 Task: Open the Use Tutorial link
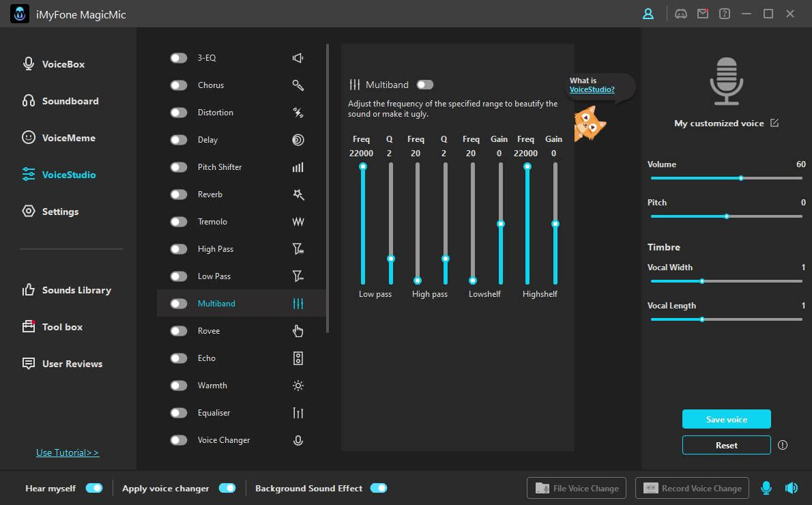[68, 453]
